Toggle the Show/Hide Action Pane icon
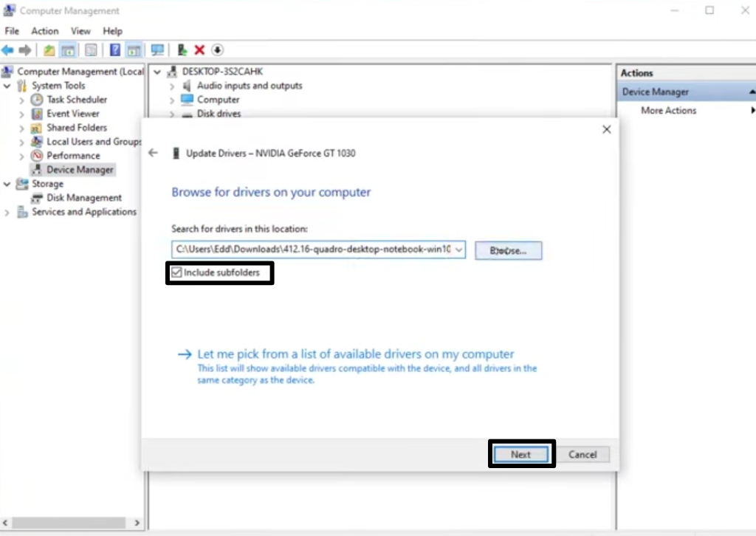 [134, 49]
